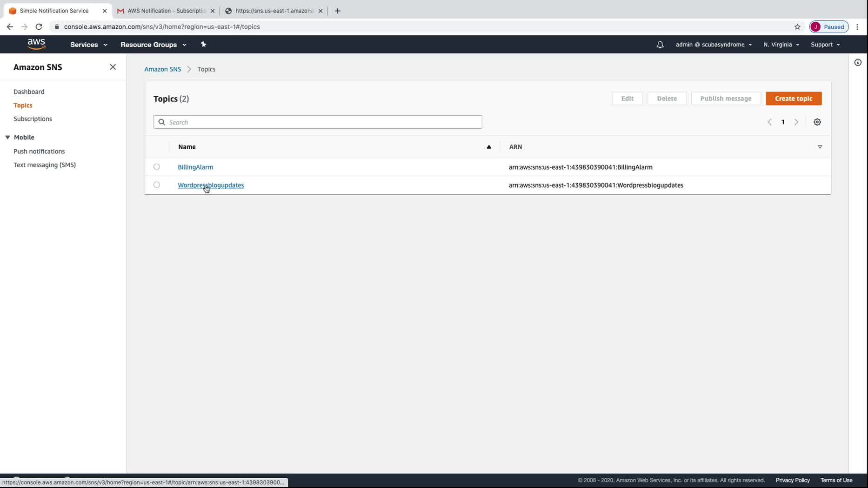Click page number 1 in pagination
Viewport: 868px width, 488px height.
[783, 122]
